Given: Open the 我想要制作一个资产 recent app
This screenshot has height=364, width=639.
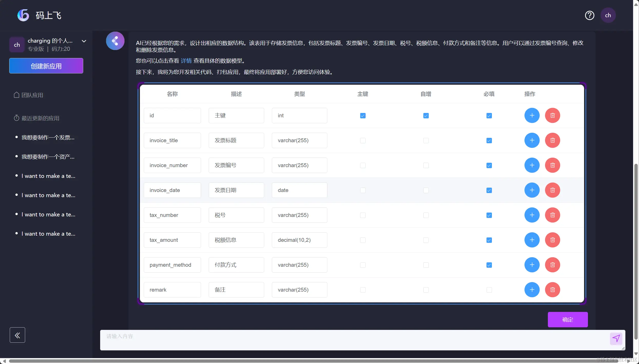Looking at the screenshot, I should [48, 157].
